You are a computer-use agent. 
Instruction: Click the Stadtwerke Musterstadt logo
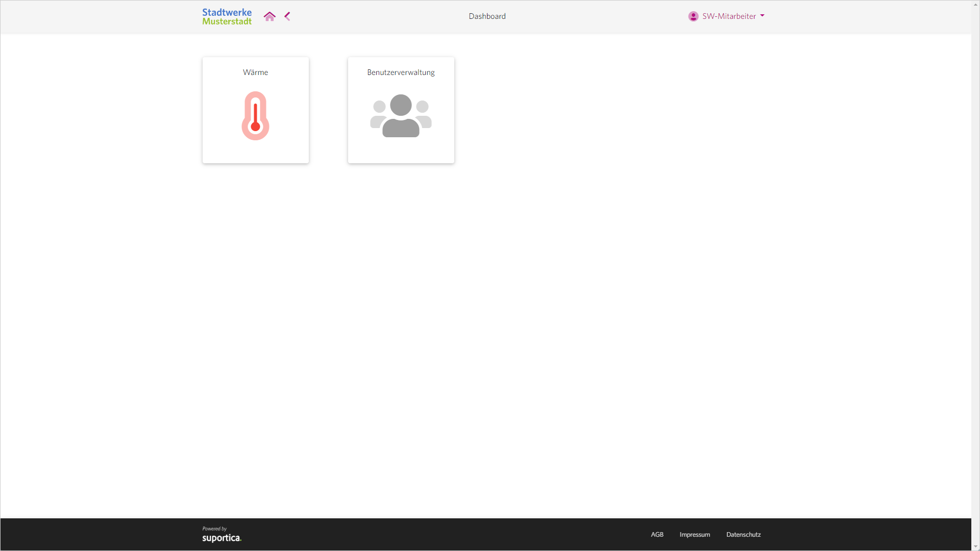click(x=227, y=16)
